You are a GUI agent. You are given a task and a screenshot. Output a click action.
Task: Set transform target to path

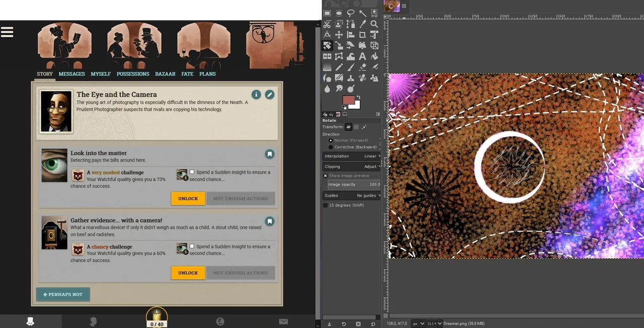click(364, 127)
